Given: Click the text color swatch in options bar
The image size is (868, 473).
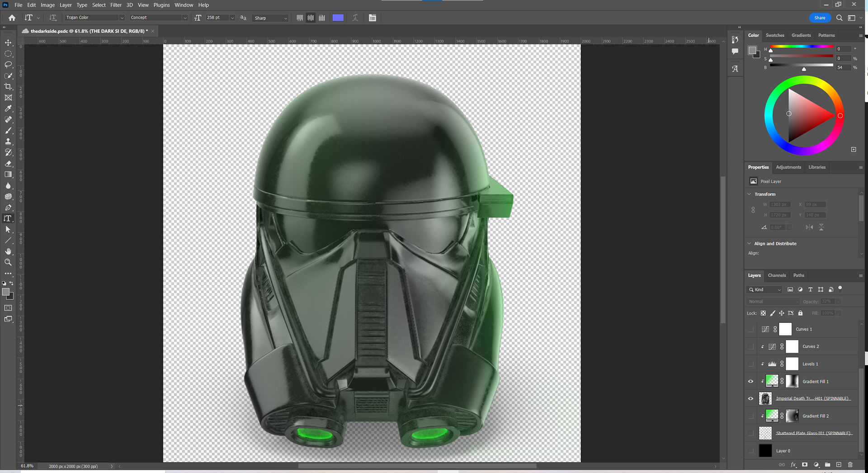Looking at the screenshot, I should [338, 18].
